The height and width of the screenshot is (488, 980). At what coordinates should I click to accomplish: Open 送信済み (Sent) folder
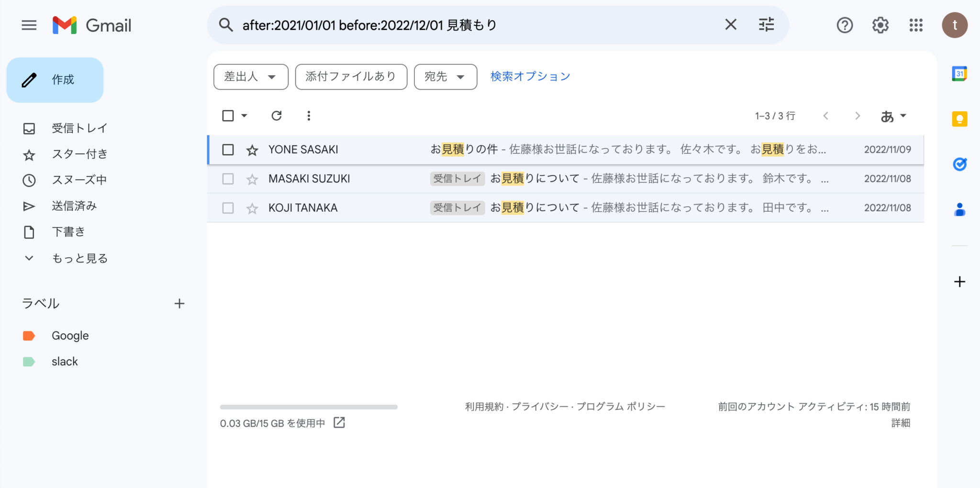tap(74, 205)
